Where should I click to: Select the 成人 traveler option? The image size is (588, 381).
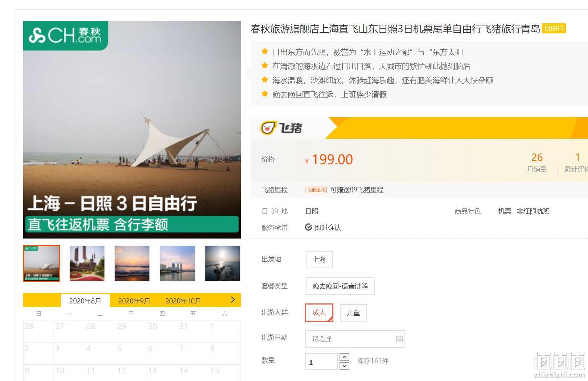pos(319,312)
